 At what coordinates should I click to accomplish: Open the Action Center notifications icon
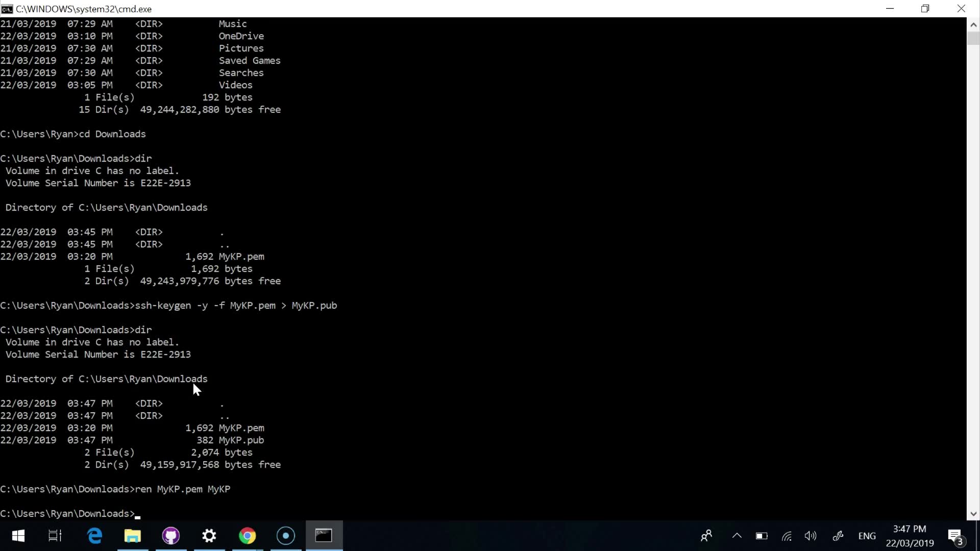955,536
